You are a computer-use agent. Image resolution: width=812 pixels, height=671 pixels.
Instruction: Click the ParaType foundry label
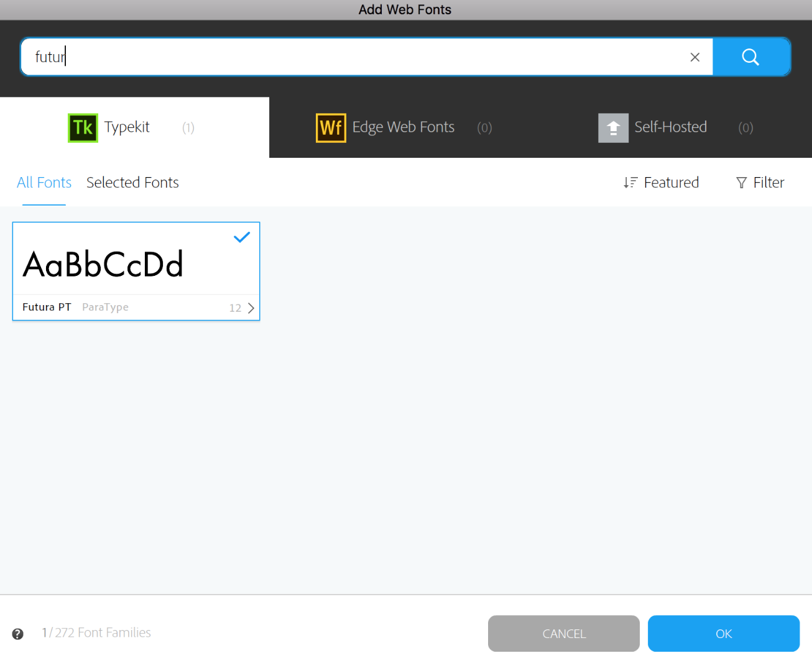pyautogui.click(x=105, y=307)
